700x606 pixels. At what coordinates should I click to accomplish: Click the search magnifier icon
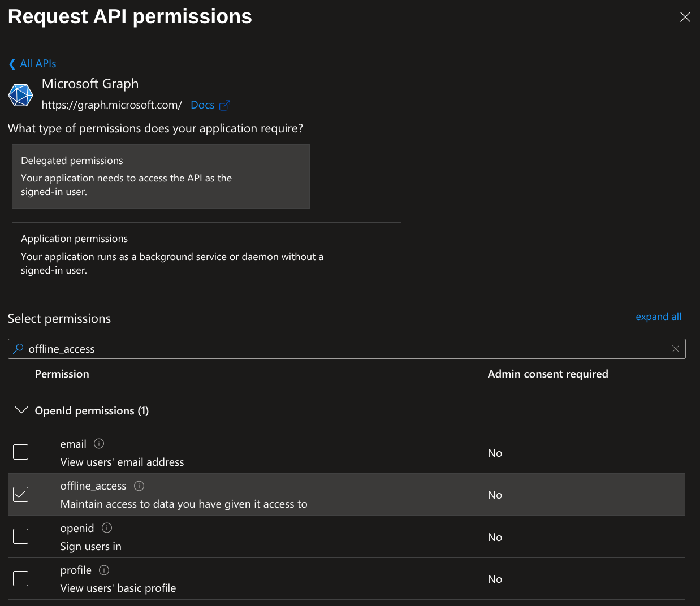tap(19, 349)
